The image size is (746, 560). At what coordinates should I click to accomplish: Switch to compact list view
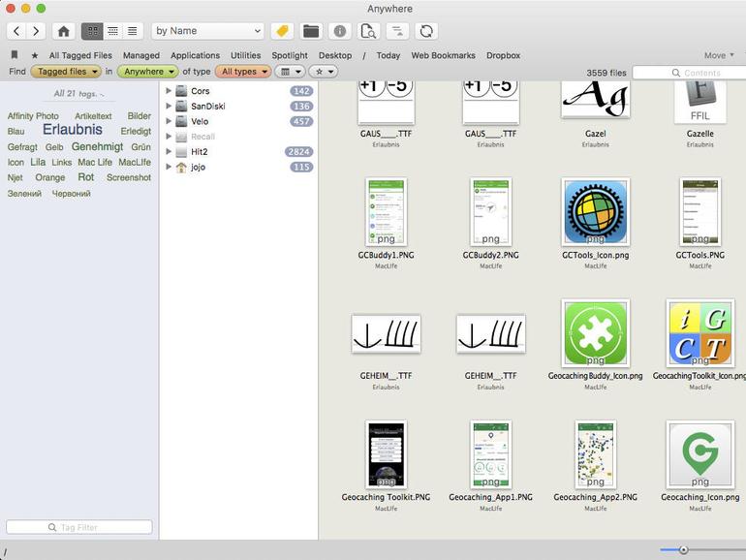coord(112,31)
